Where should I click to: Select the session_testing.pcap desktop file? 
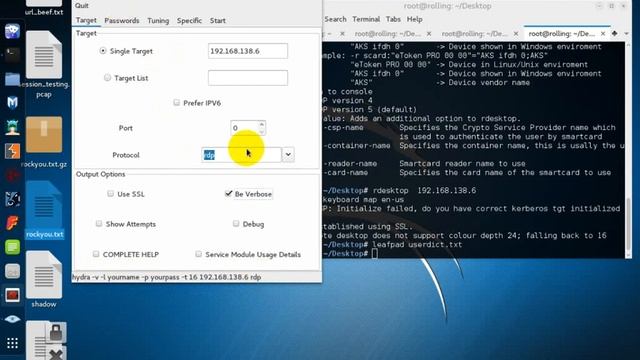point(44,65)
